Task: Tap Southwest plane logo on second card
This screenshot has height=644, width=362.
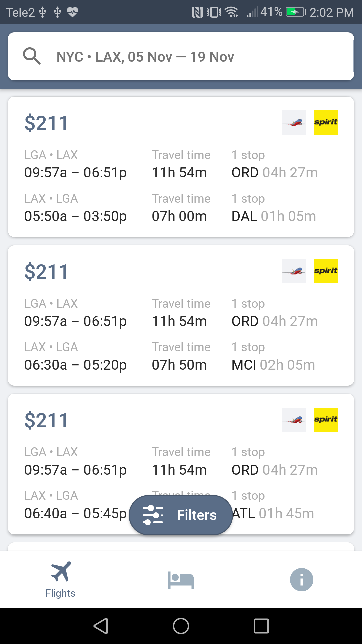Action: click(294, 271)
